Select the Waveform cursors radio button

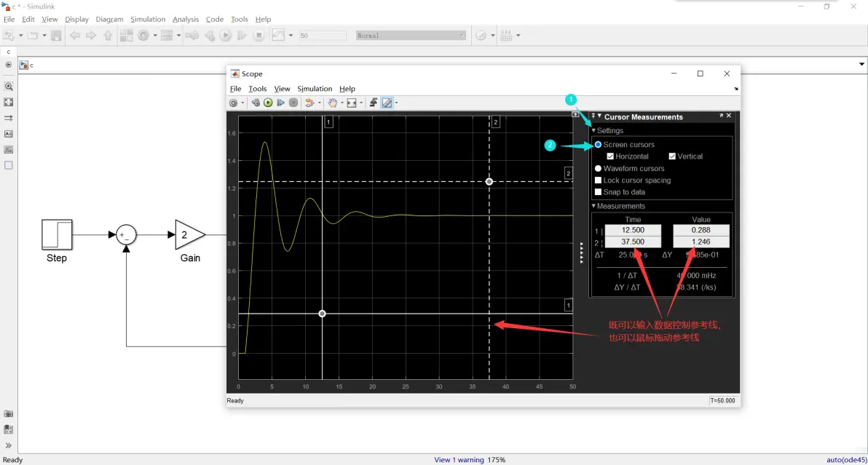(x=598, y=168)
